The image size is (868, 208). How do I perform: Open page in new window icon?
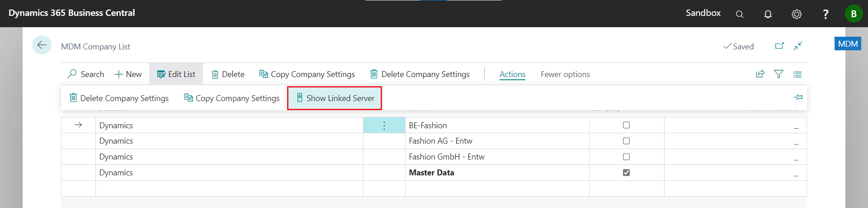point(779,46)
